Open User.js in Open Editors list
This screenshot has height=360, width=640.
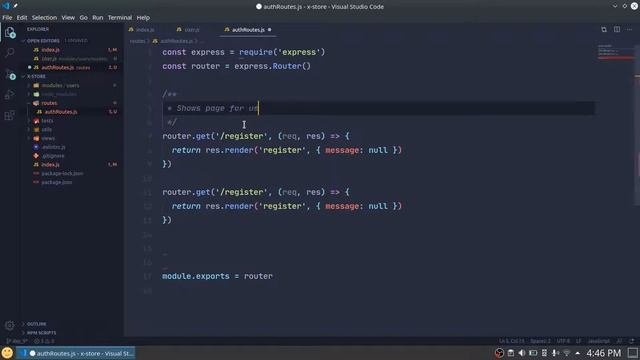click(49, 59)
